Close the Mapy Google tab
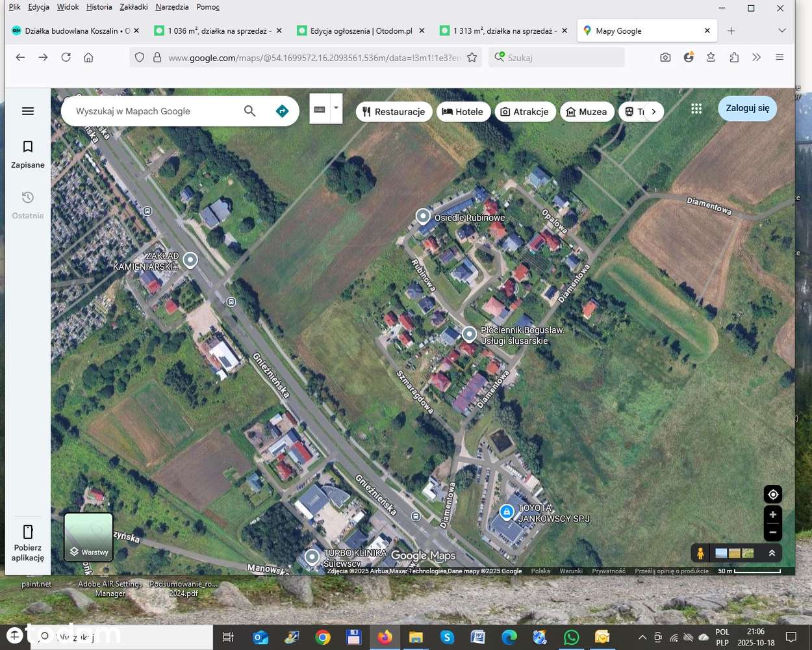The image size is (812, 650). click(707, 31)
